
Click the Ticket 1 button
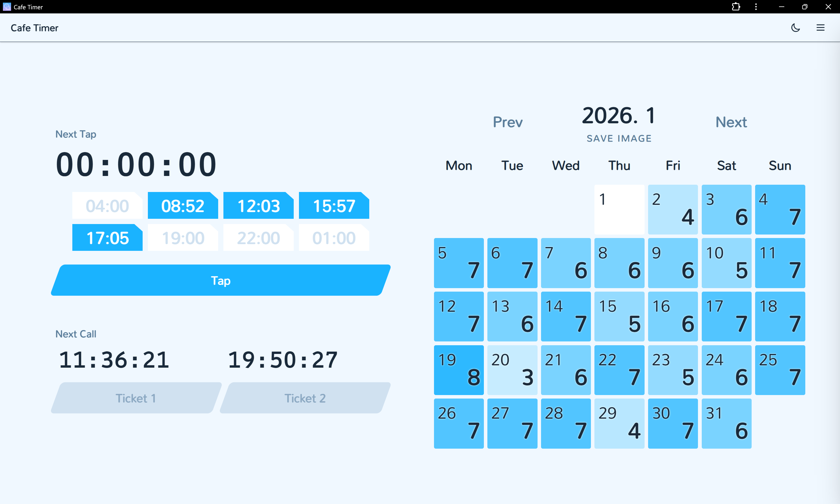point(136,398)
